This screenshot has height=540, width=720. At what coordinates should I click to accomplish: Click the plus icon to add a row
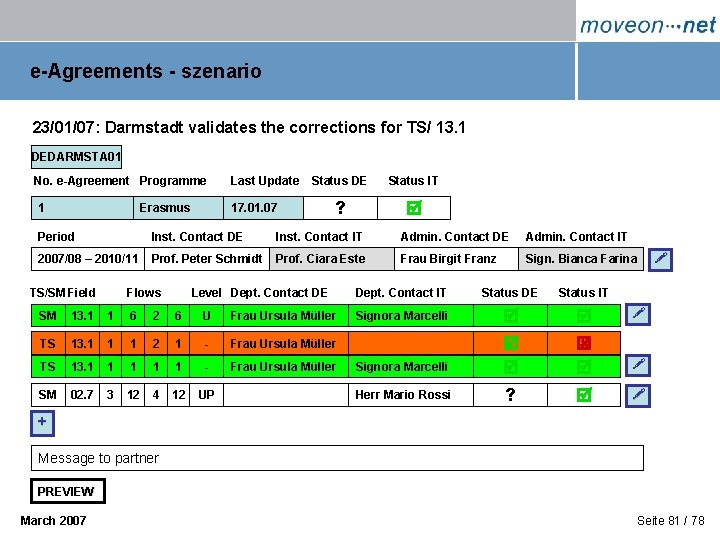pyautogui.click(x=42, y=423)
